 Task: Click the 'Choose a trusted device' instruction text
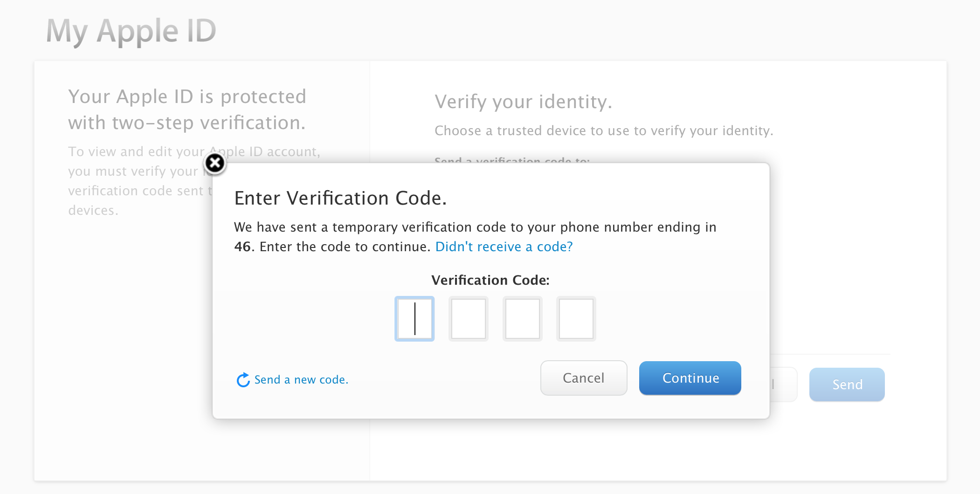pyautogui.click(x=604, y=130)
